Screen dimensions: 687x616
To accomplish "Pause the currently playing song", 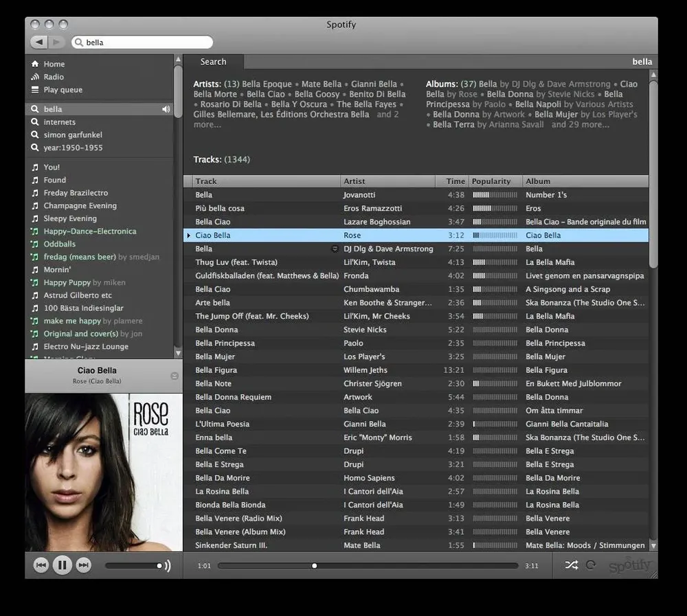I will (62, 565).
